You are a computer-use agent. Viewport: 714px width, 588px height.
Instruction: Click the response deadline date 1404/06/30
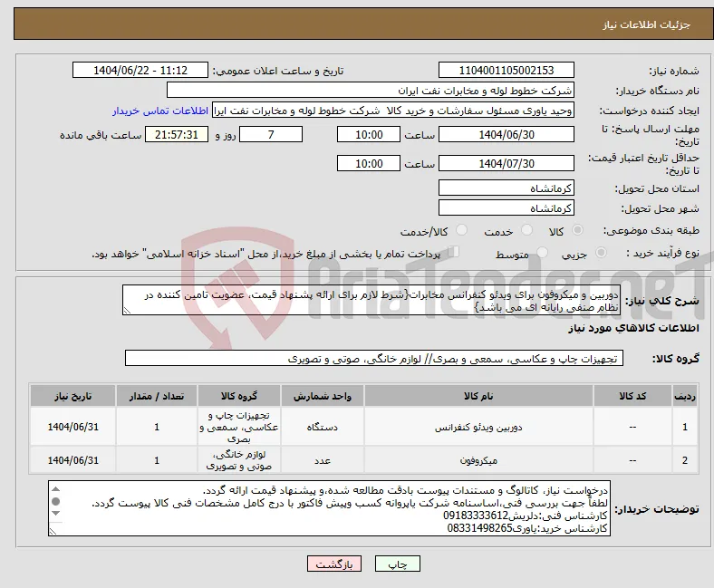pyautogui.click(x=506, y=134)
